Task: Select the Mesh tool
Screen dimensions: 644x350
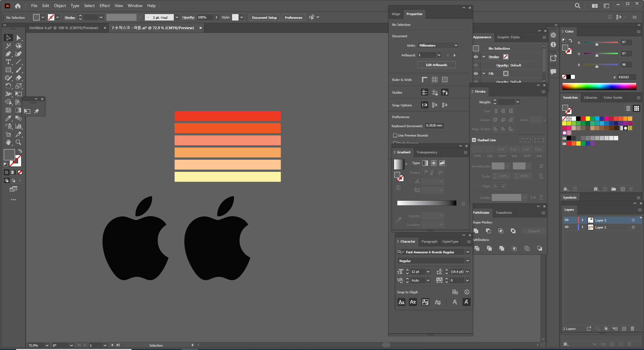Action: 8,110
